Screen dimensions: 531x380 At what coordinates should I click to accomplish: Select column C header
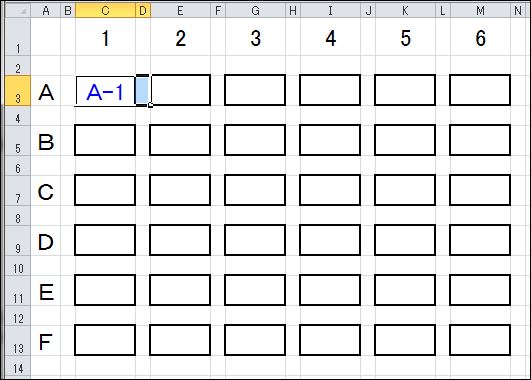105,10
